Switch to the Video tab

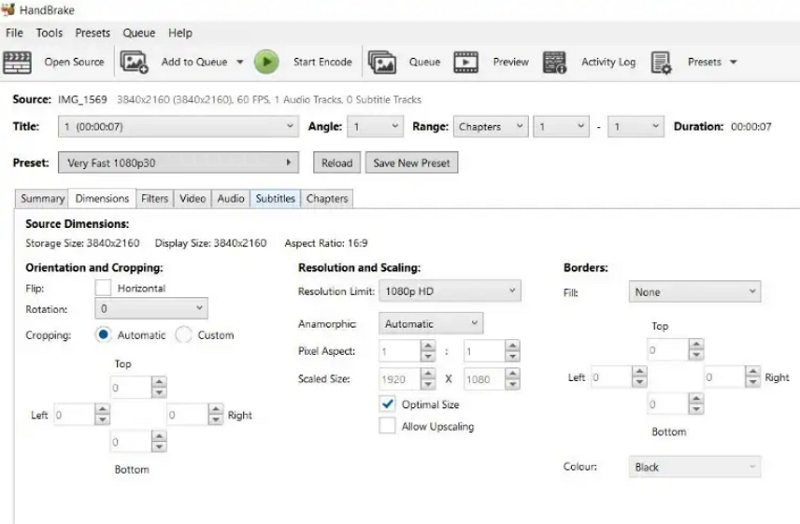pyautogui.click(x=192, y=198)
